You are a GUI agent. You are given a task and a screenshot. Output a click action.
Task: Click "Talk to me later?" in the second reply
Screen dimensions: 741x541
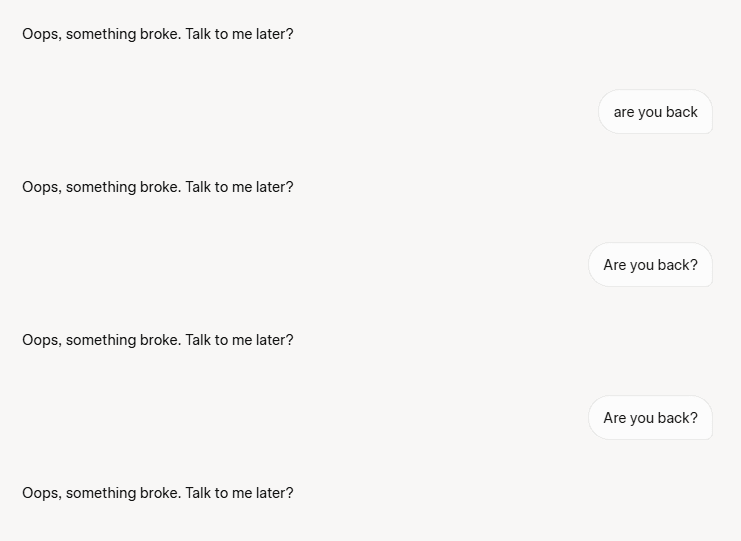(239, 187)
